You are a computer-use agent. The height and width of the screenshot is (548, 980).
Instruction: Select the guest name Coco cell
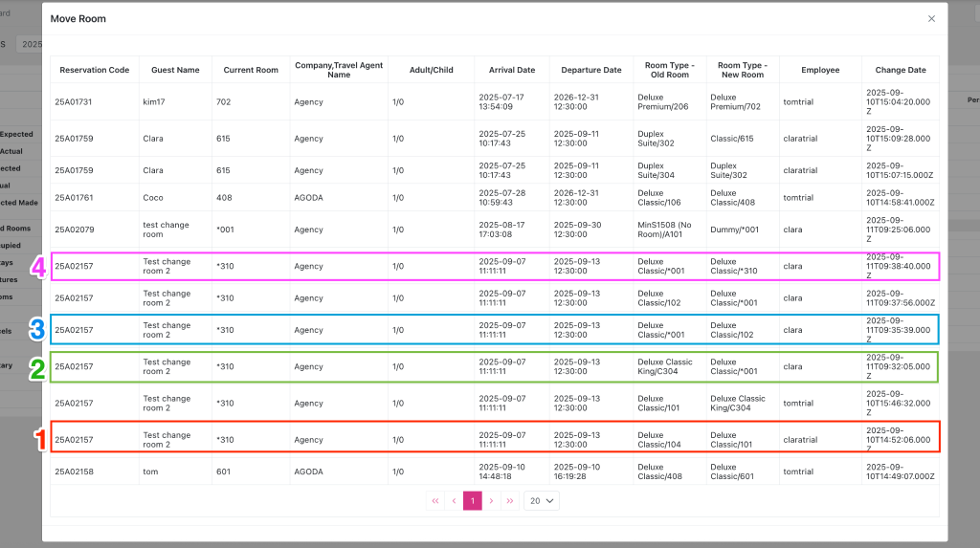[x=152, y=198]
